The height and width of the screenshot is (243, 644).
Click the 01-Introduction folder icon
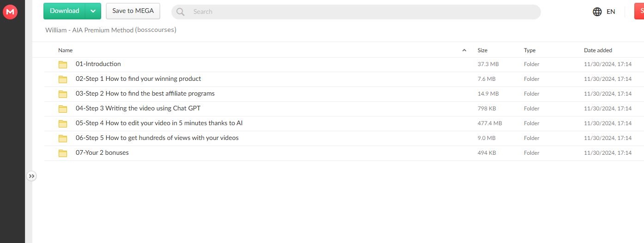coord(63,65)
